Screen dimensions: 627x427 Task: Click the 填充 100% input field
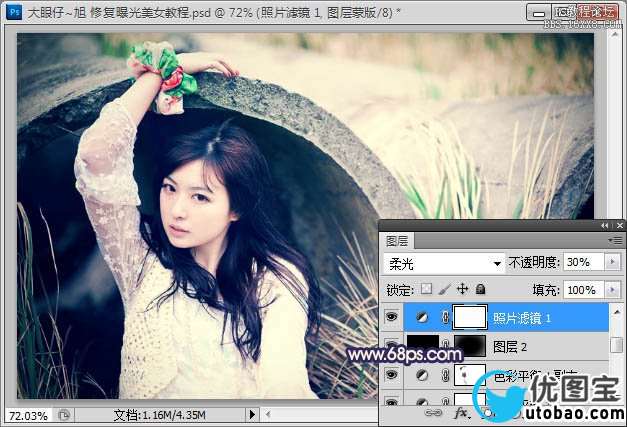click(x=583, y=290)
